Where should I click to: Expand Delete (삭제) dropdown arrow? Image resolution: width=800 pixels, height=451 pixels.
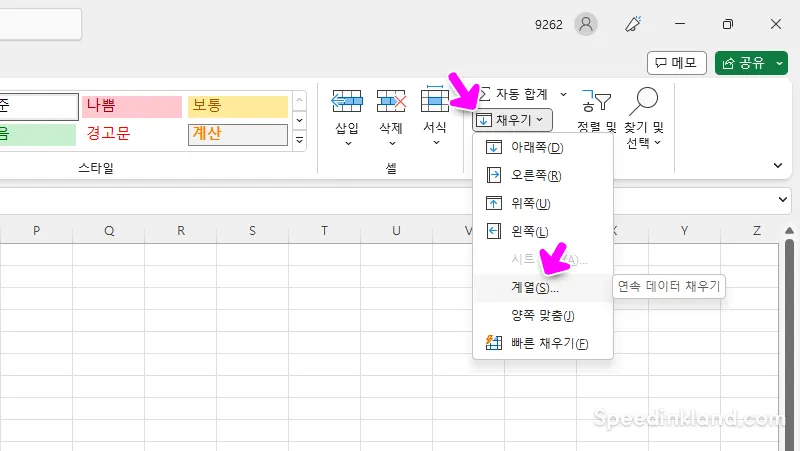pos(392,144)
